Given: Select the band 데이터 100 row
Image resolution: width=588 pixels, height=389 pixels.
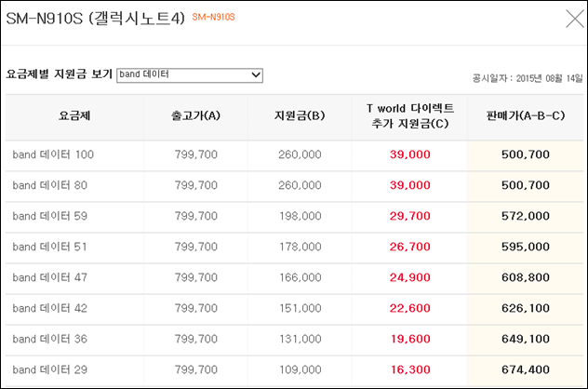Looking at the screenshot, I should pos(294,154).
